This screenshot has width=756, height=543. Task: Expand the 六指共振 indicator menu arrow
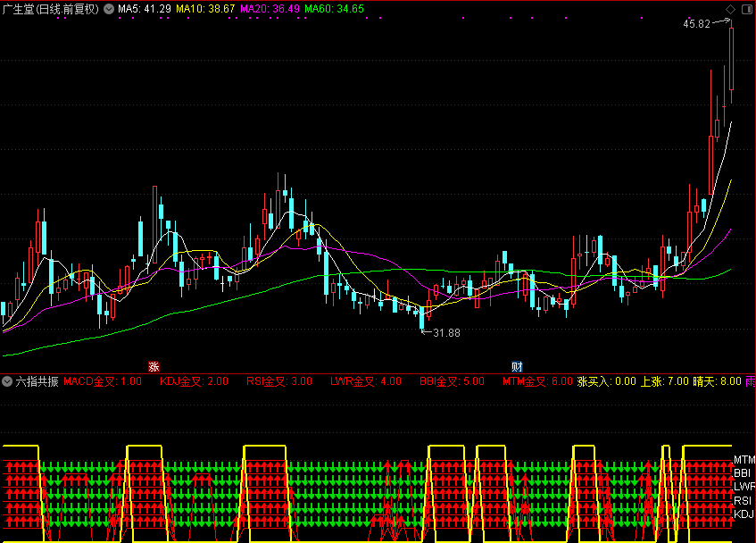(x=7, y=381)
